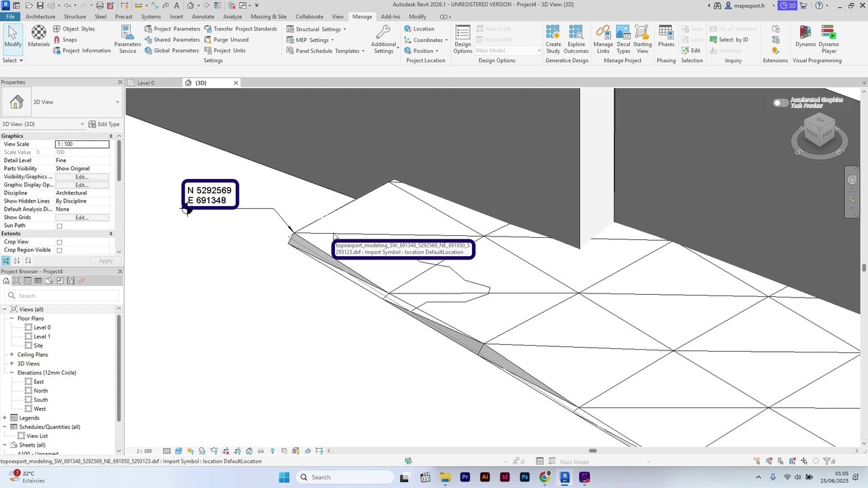Click the View Scale 1 : 100 field
This screenshot has height=488, width=868.
82,144
